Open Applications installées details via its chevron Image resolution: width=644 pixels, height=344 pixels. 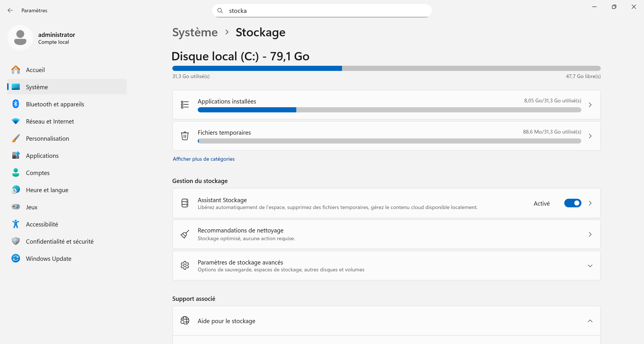pos(590,105)
